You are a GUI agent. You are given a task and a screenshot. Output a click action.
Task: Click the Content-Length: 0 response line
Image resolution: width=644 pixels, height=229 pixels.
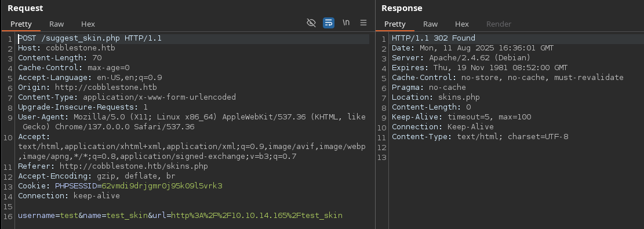pyautogui.click(x=431, y=107)
